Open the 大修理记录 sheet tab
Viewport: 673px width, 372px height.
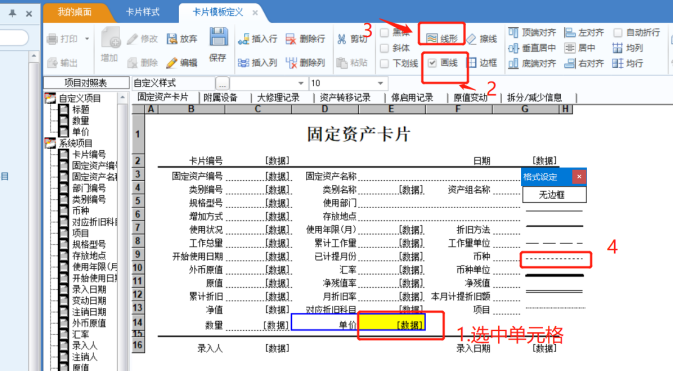[278, 98]
